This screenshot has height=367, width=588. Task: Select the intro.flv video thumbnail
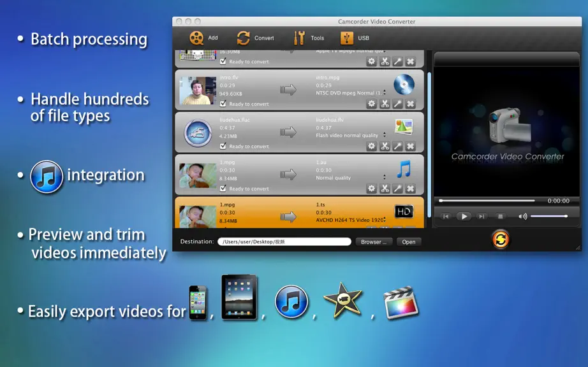click(198, 90)
